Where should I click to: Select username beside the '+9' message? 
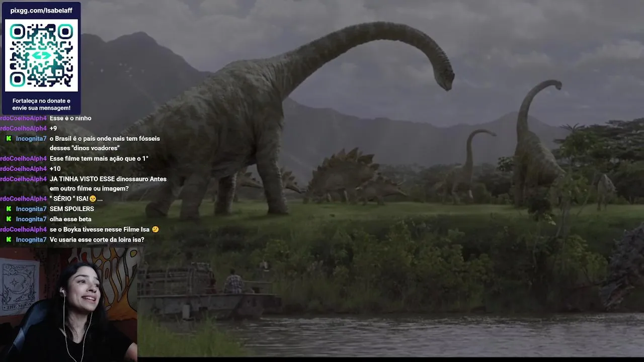coord(23,128)
